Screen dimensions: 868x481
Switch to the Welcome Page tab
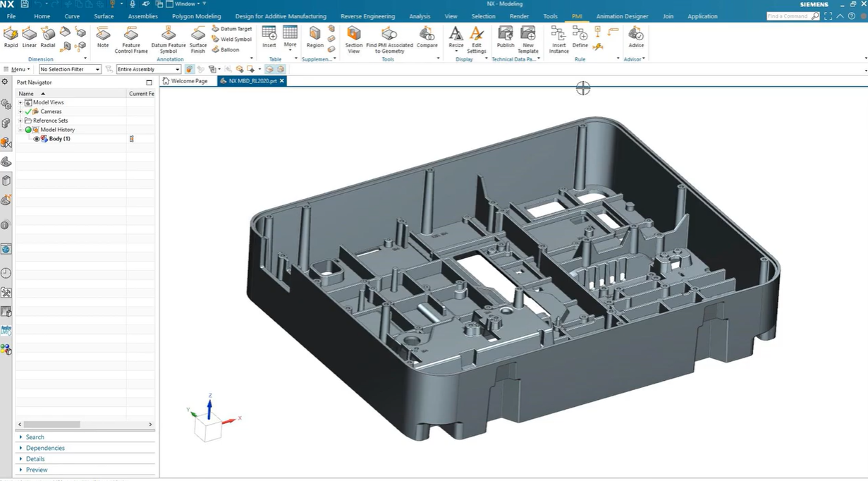click(x=185, y=81)
